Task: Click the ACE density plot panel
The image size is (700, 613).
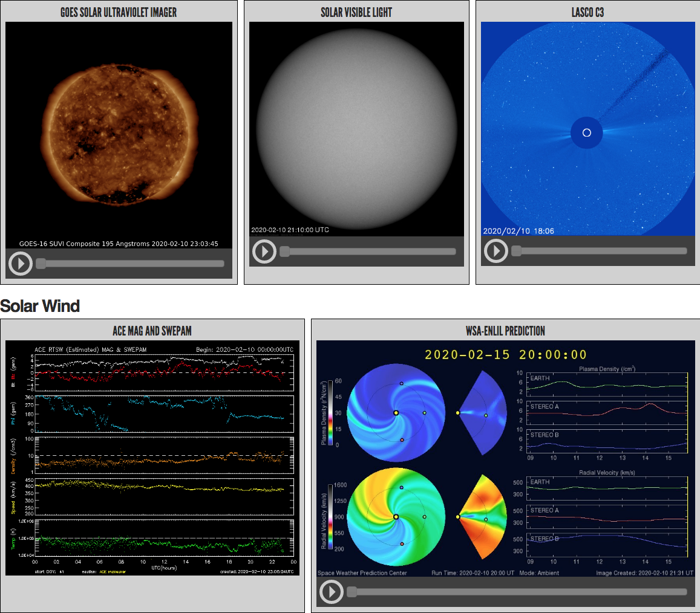Action: click(165, 455)
